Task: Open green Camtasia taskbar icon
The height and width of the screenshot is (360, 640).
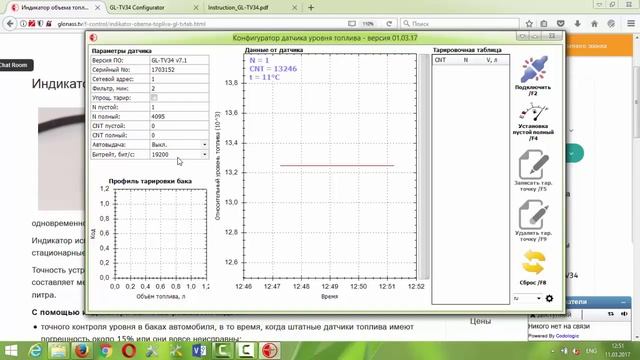Action: (x=222, y=351)
